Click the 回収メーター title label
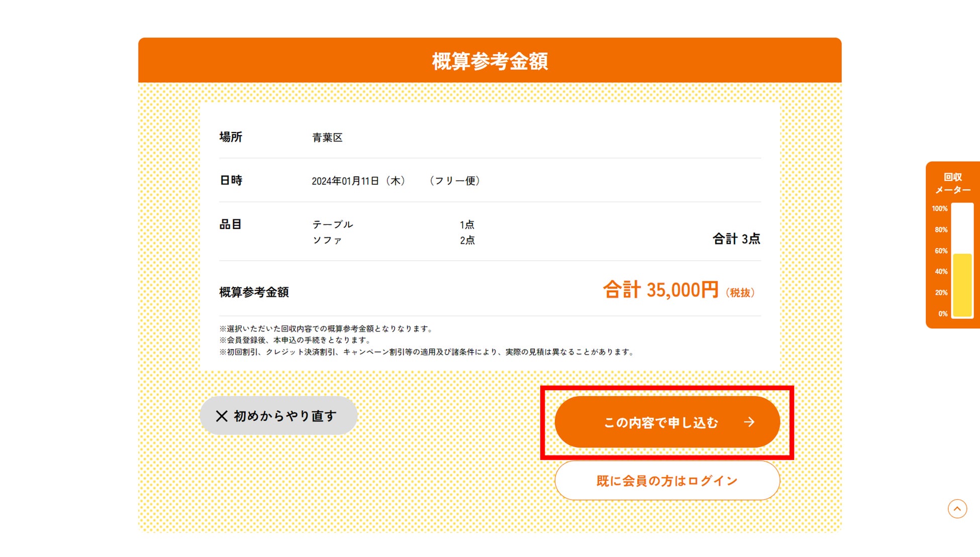 952,183
